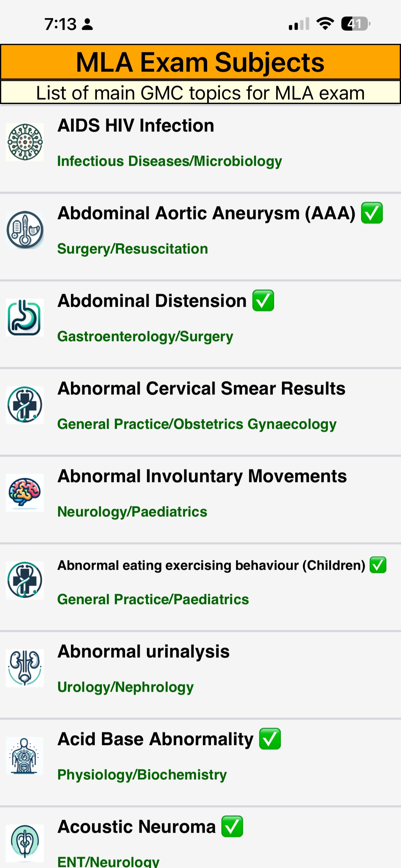Toggle the green checkmark beside Abdominal Distension
The width and height of the screenshot is (401, 868).
pyautogui.click(x=263, y=301)
